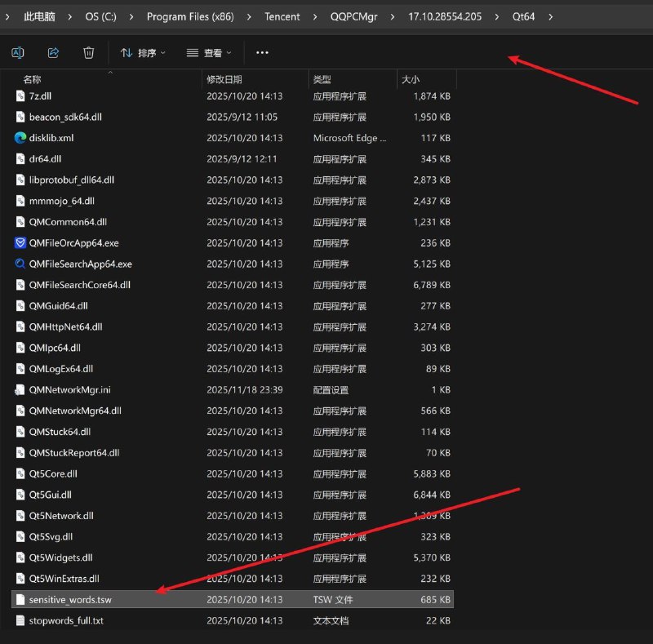Click the QMFileSearchApp64.exe magnifier icon
The image size is (653, 644).
click(20, 264)
